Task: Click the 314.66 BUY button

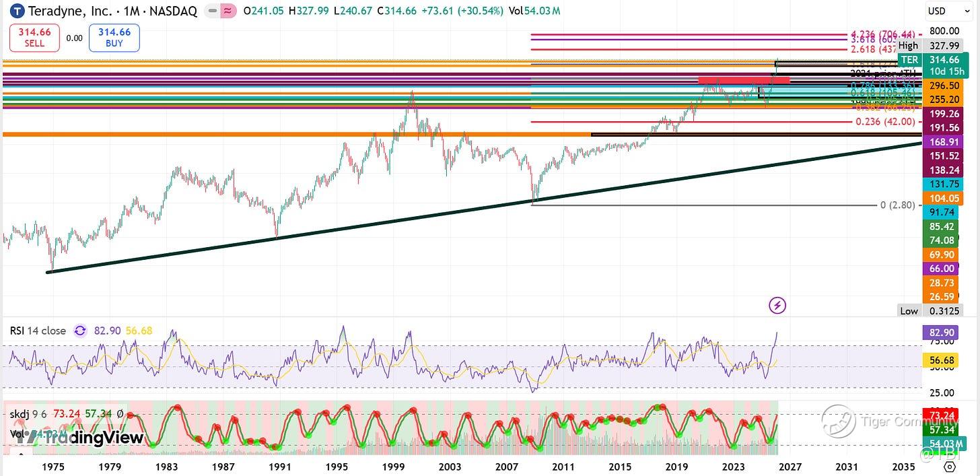Action: [114, 38]
